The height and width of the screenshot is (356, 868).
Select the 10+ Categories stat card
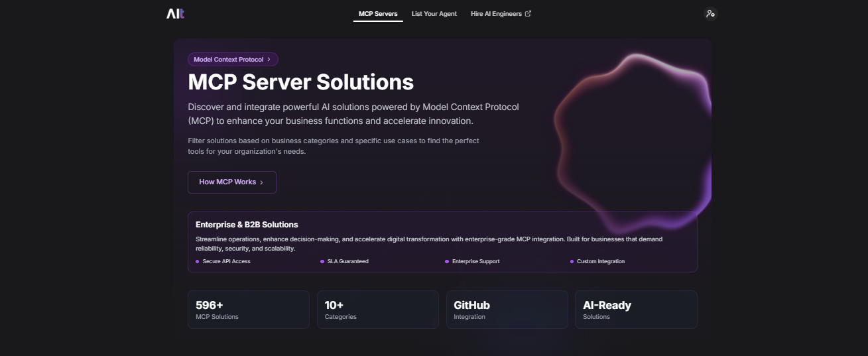[377, 310]
